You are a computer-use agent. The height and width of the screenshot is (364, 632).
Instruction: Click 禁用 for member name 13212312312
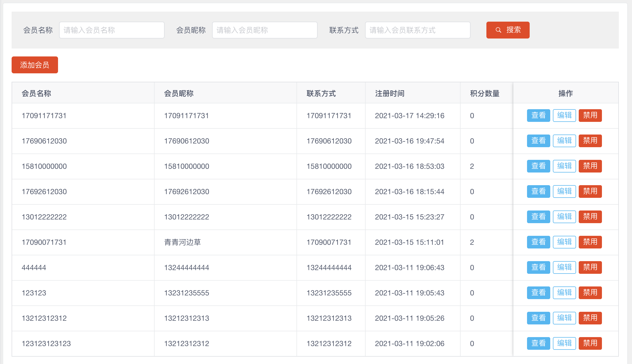click(590, 318)
